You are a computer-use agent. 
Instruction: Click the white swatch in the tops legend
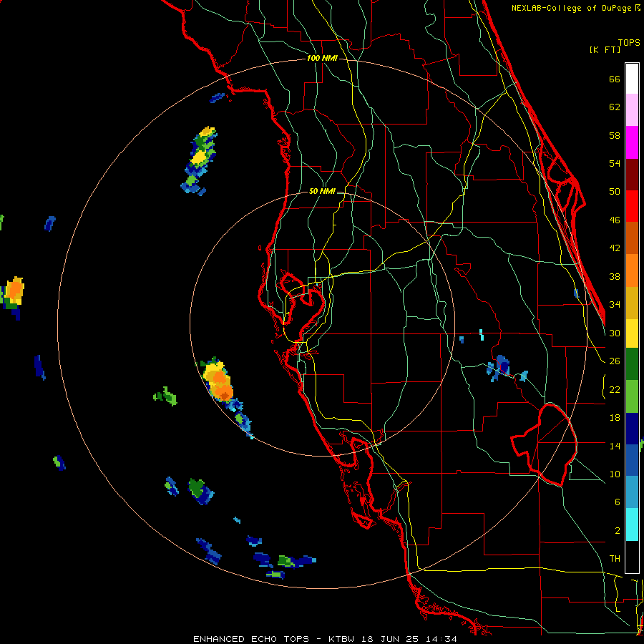[x=632, y=79]
